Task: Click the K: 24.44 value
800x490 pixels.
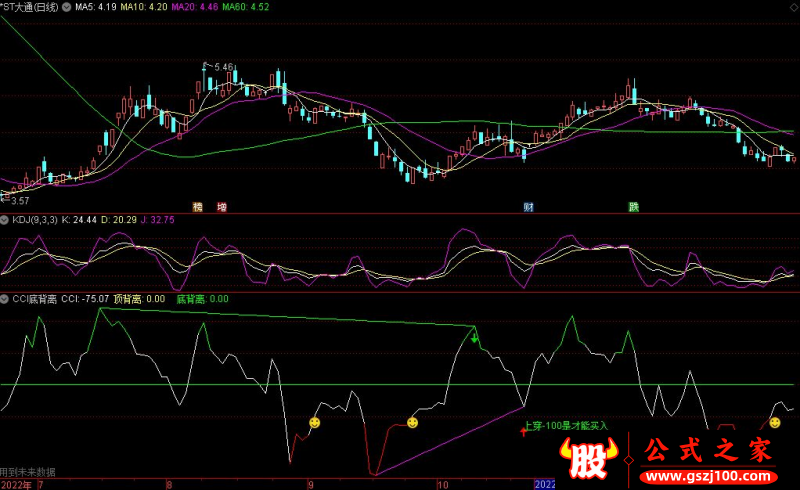Action: coord(79,220)
